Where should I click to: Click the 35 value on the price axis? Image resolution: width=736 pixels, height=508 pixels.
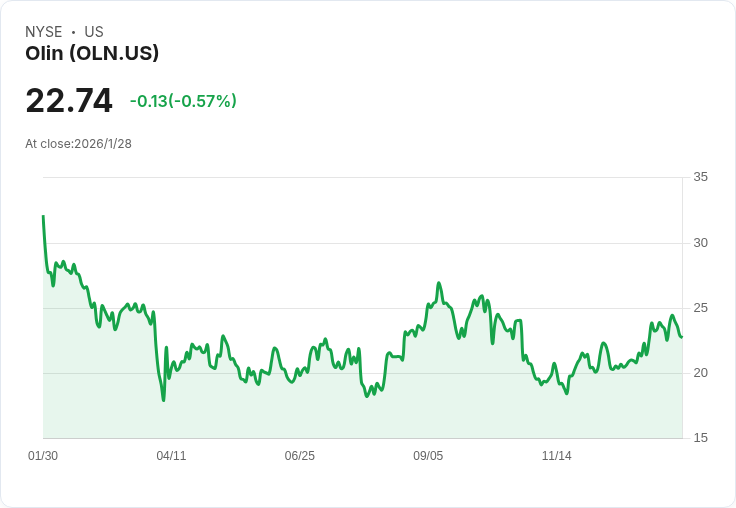pos(700,178)
